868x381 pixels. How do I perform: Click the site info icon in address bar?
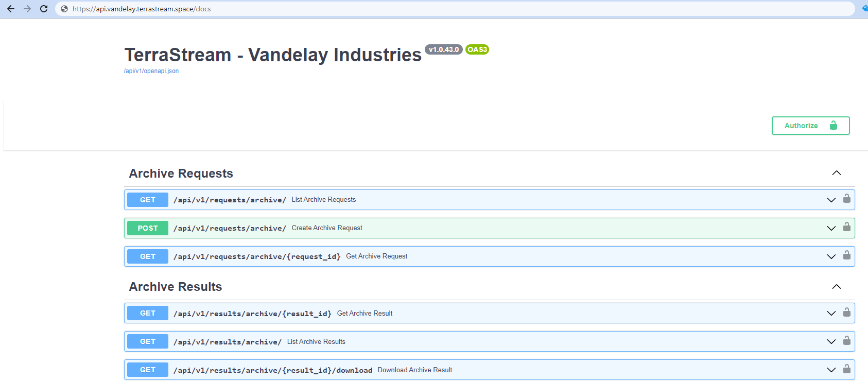coord(64,9)
